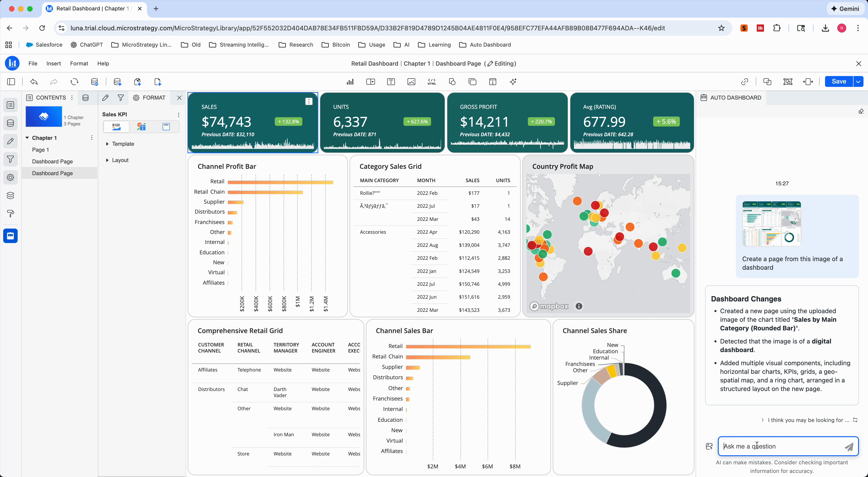Open the Filters panel in left sidebar
The image size is (868, 477).
10,159
